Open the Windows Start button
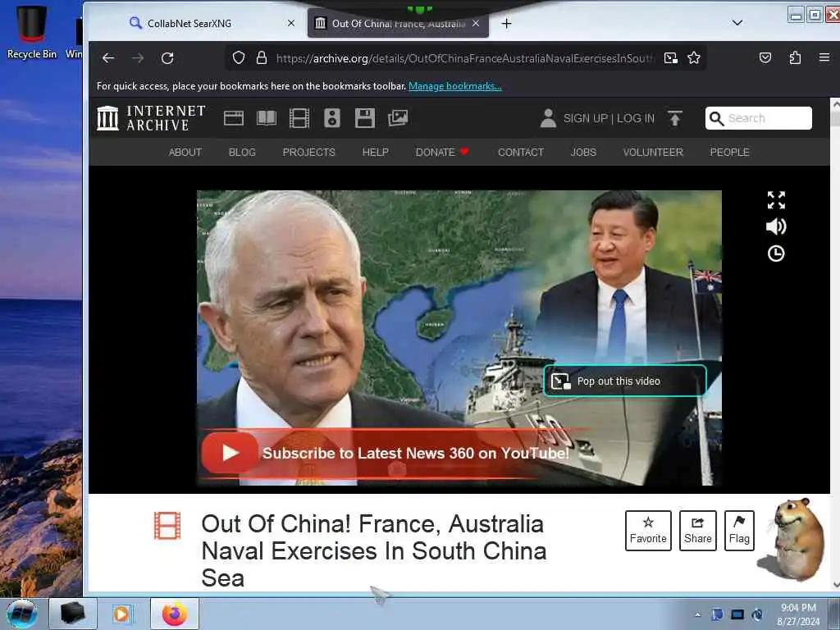 (x=22, y=614)
